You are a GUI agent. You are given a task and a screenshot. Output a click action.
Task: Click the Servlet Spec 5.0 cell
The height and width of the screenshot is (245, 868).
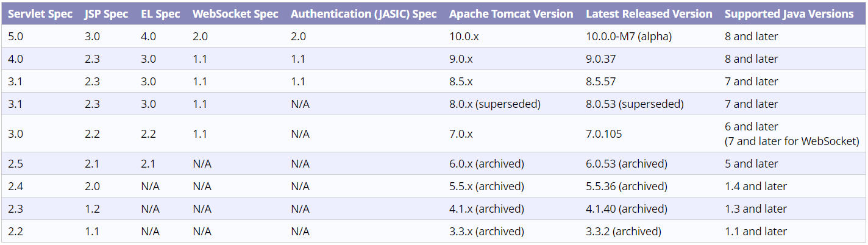click(16, 37)
